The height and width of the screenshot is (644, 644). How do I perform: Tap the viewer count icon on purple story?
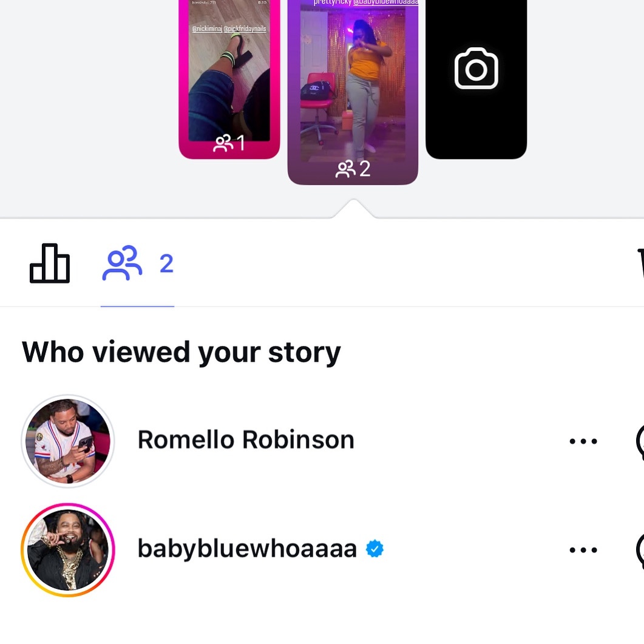pos(345,169)
